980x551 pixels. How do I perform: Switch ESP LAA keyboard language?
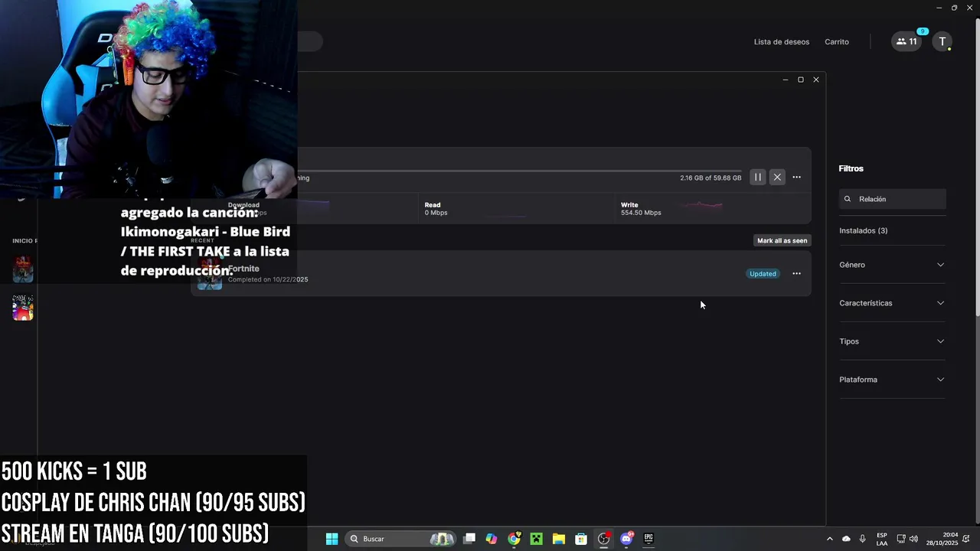point(882,539)
